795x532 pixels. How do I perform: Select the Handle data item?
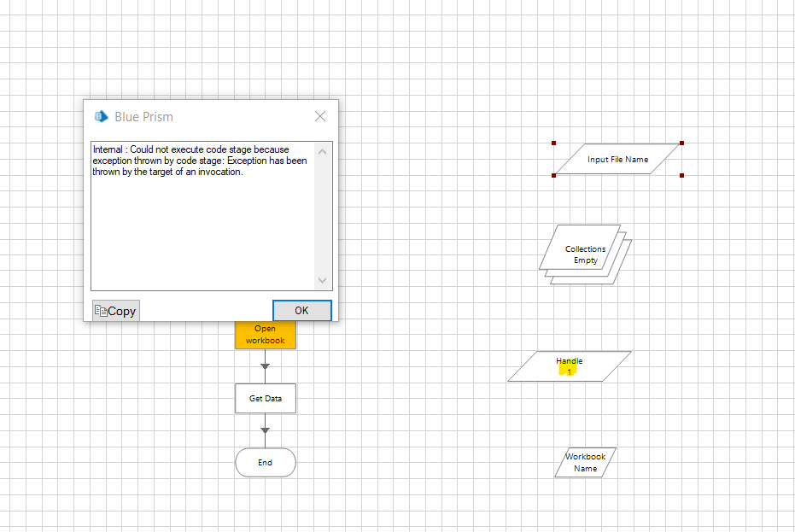point(570,366)
